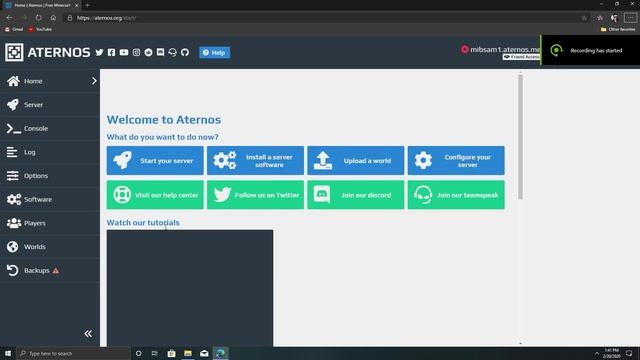The width and height of the screenshot is (640, 360).
Task: Click Upload a world tile
Action: click(x=356, y=160)
